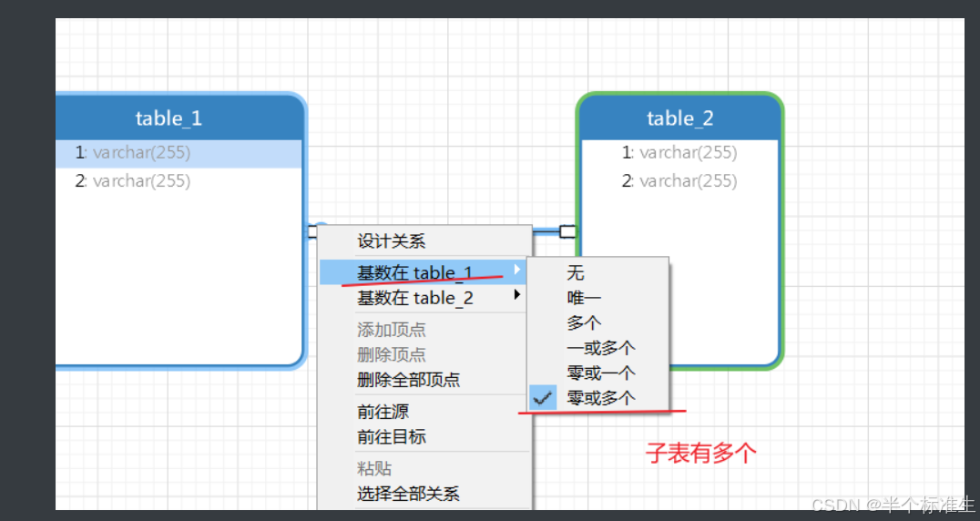The image size is (980, 521).
Task: Click the greyed 粘贴 menu entry
Action: pos(374,468)
